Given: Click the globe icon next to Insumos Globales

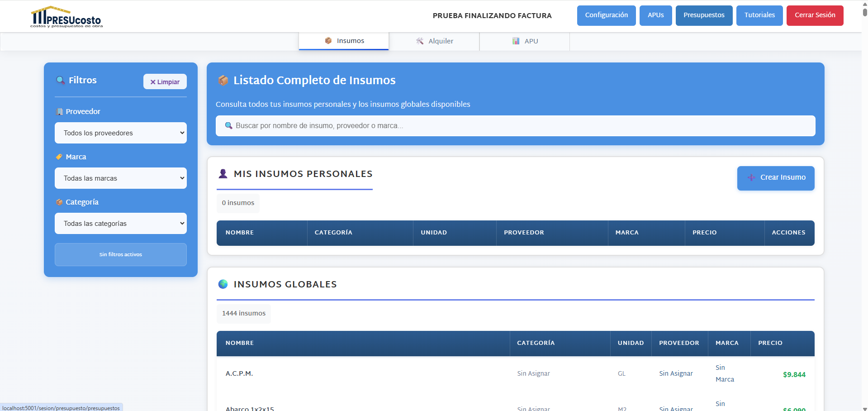Looking at the screenshot, I should pyautogui.click(x=223, y=284).
